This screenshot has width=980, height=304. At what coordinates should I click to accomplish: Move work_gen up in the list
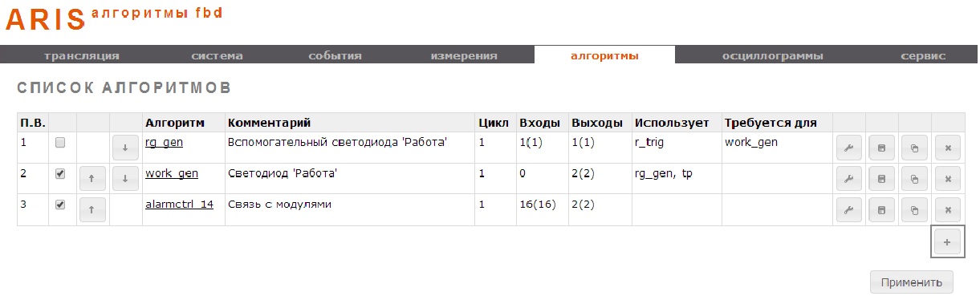[x=92, y=179]
